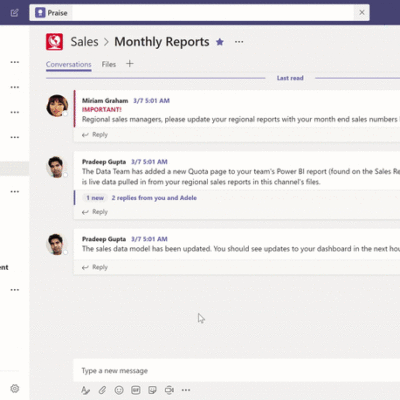Open more options next to the channel title

coord(239,42)
